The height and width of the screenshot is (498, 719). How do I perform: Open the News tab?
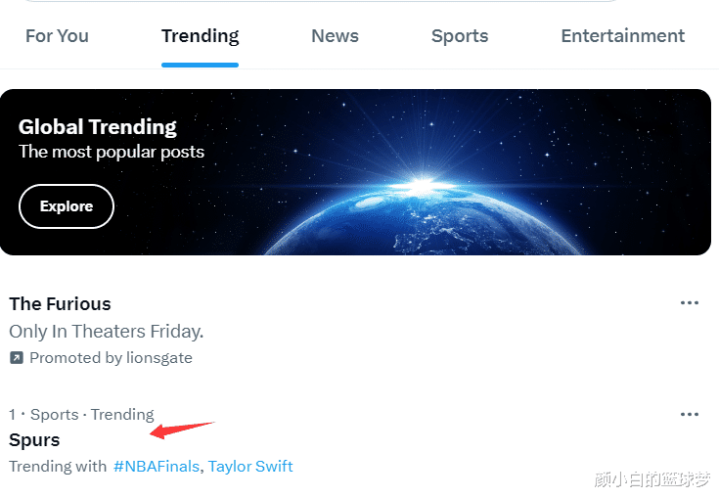point(335,36)
